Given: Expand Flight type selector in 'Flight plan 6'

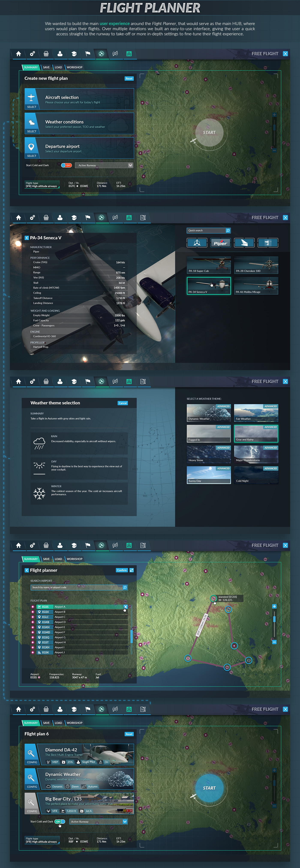Looking at the screenshot, I should point(42,840).
